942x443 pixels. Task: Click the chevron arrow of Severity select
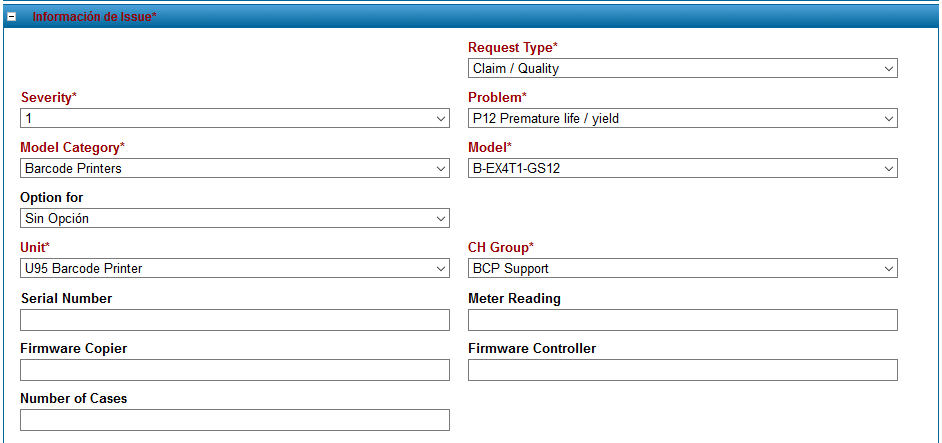441,119
